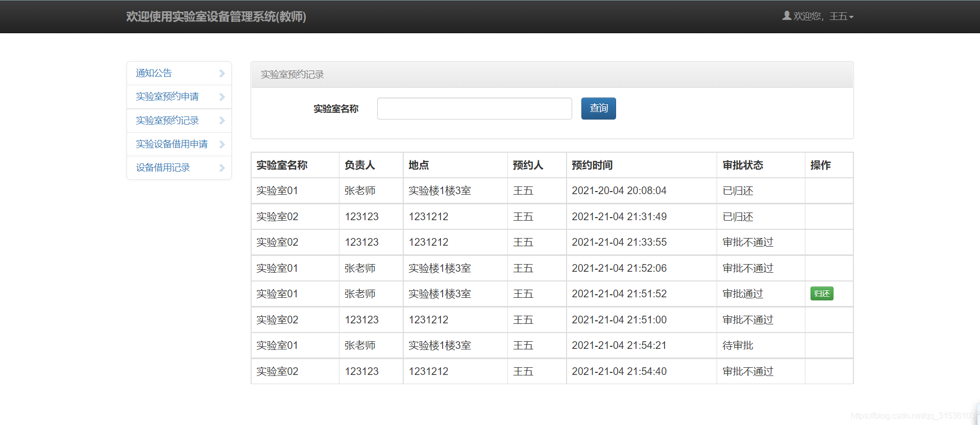Select the time 2021-21-04 21:31:49

tap(619, 217)
